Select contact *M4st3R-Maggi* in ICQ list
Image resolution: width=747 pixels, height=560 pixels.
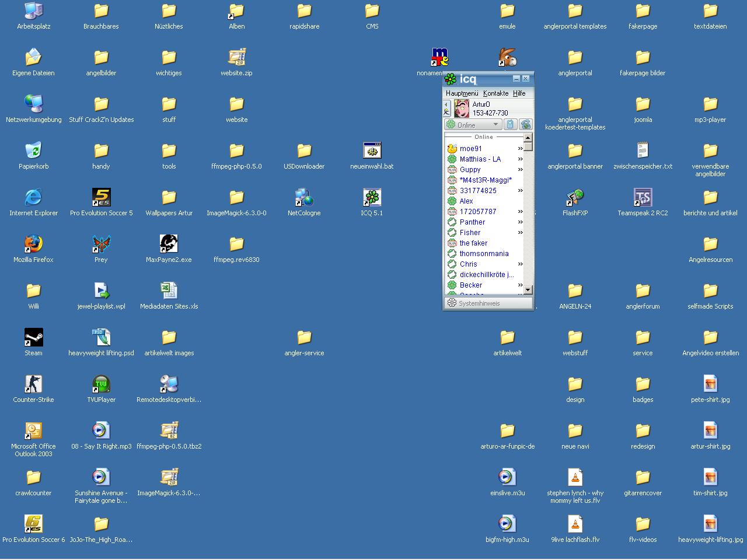click(x=486, y=180)
